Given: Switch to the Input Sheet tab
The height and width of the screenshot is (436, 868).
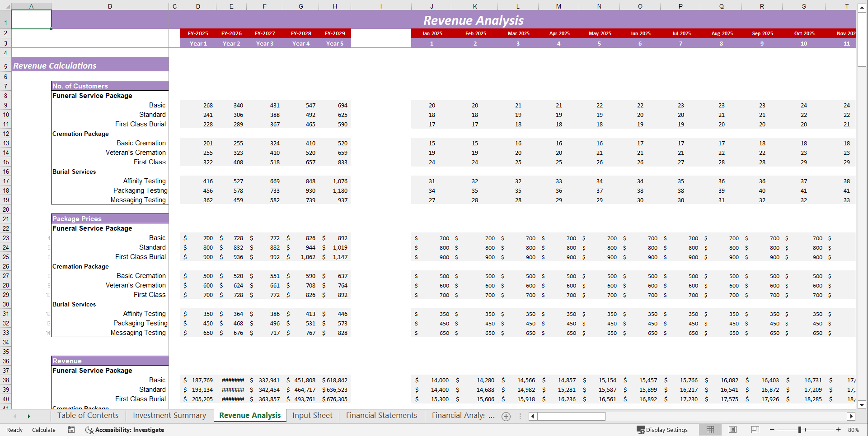Looking at the screenshot, I should pyautogui.click(x=312, y=415).
